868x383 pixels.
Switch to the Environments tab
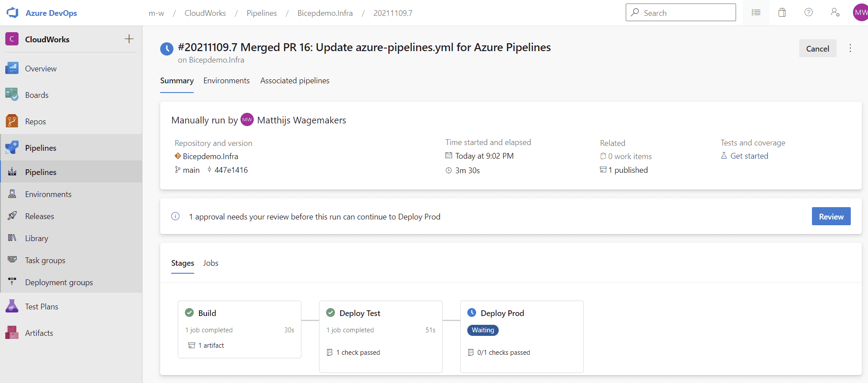point(226,81)
